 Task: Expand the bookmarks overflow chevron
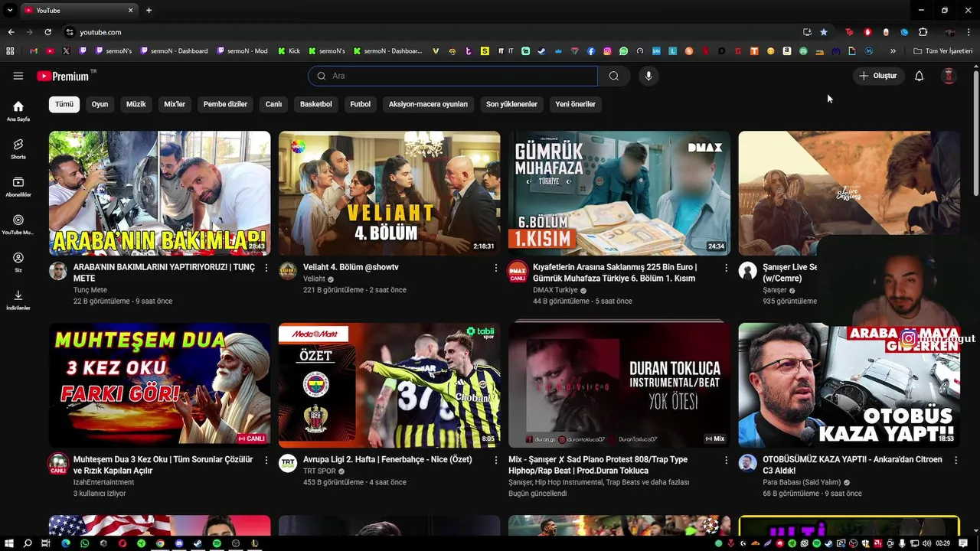[893, 51]
